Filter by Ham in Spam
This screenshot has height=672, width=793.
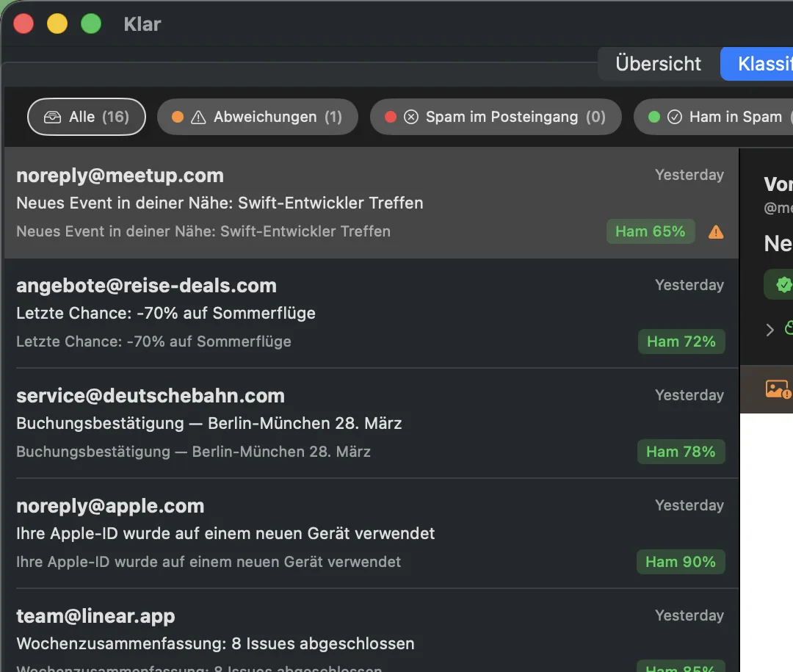[x=714, y=117]
